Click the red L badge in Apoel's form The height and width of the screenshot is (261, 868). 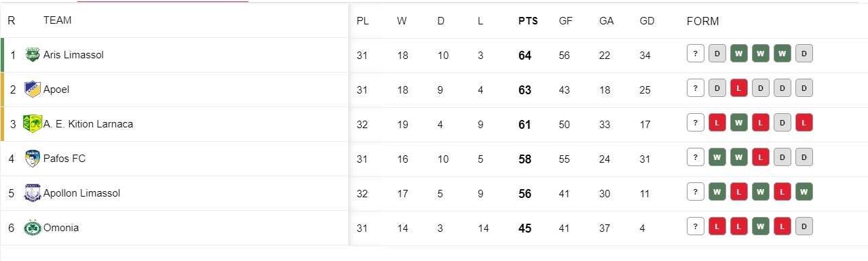pos(738,88)
